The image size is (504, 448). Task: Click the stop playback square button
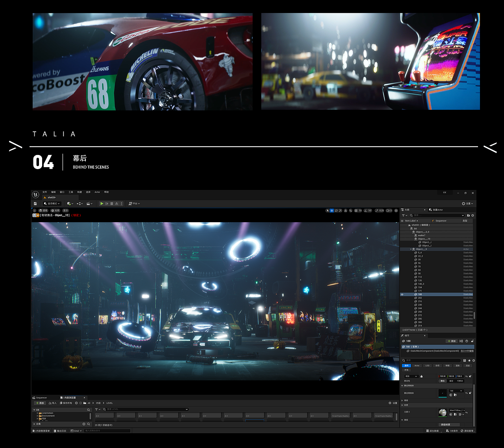click(112, 204)
